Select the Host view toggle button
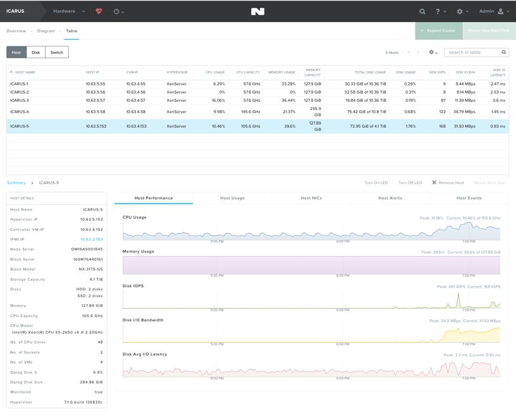The height and width of the screenshot is (420, 516). click(16, 52)
